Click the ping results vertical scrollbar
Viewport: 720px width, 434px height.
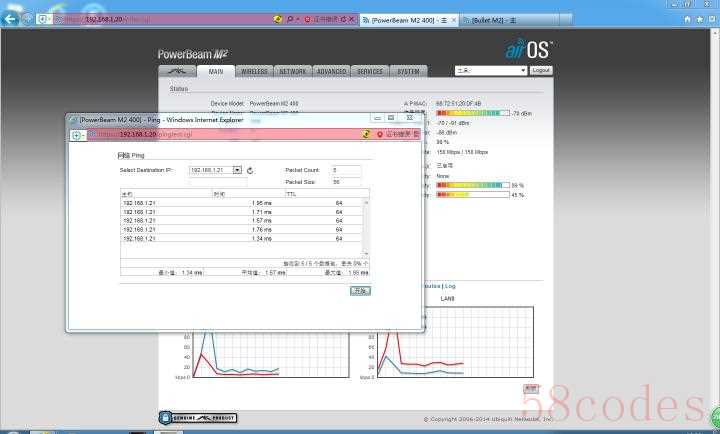point(366,227)
